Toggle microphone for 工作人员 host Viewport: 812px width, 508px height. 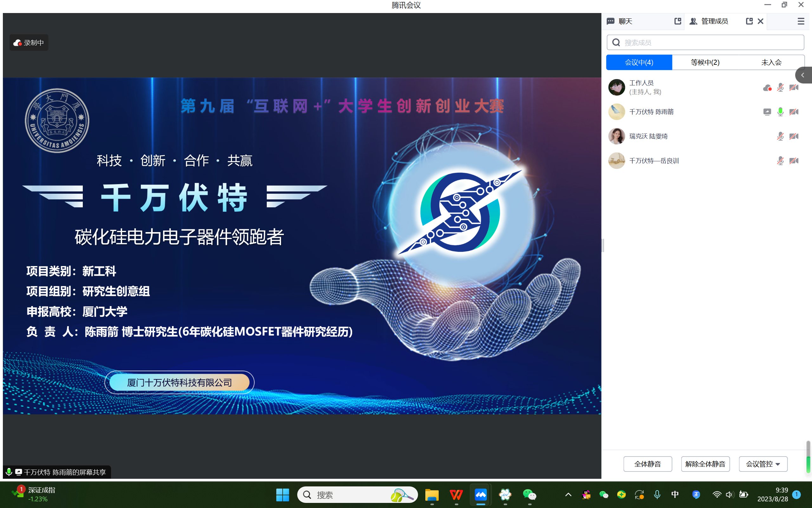click(781, 88)
